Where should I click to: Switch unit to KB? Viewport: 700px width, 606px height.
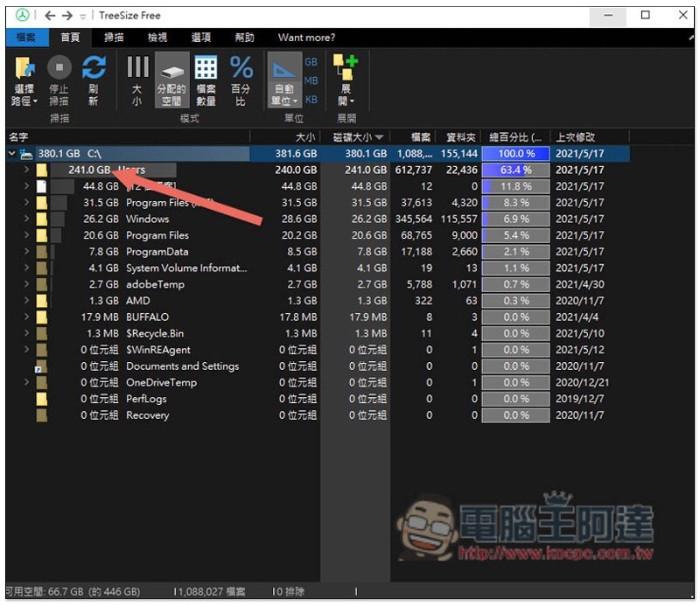coord(311,99)
